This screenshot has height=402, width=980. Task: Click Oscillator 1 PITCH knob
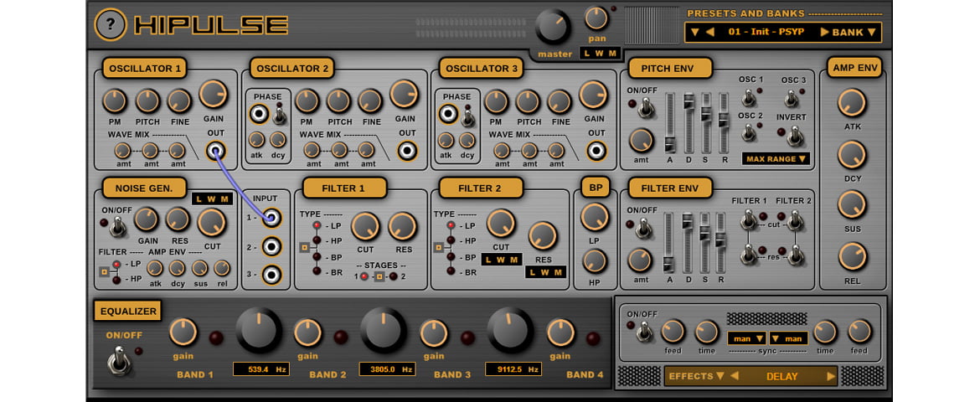[147, 100]
